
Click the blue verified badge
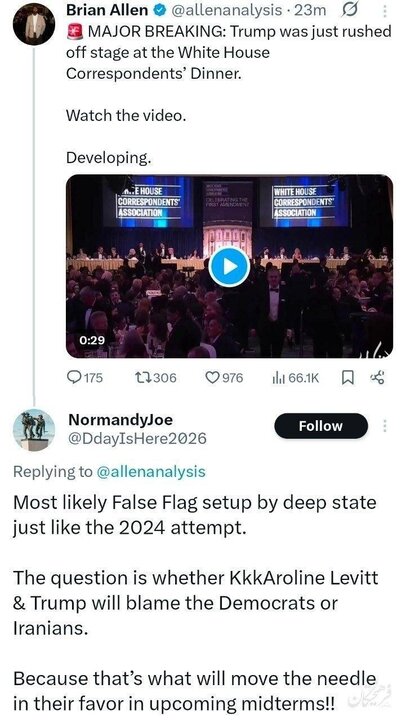158,10
